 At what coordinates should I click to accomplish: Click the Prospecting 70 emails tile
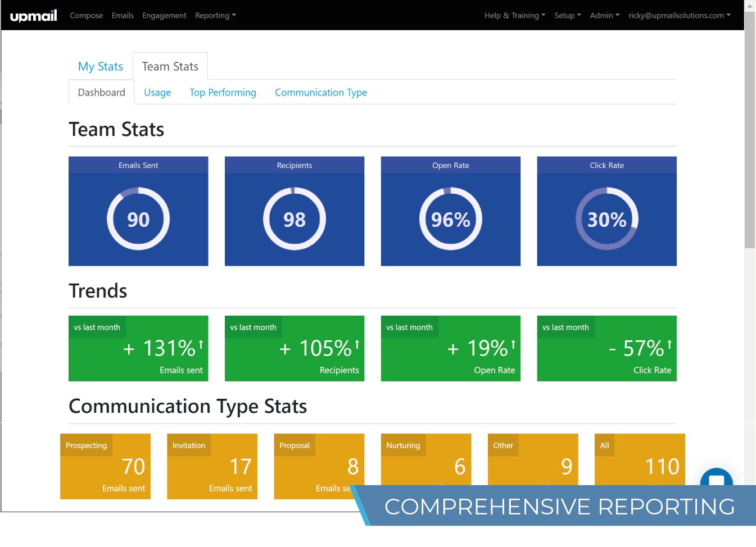105,466
